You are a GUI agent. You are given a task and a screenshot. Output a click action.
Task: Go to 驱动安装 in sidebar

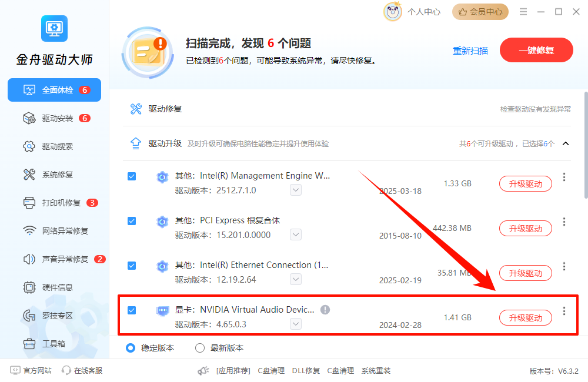point(54,119)
